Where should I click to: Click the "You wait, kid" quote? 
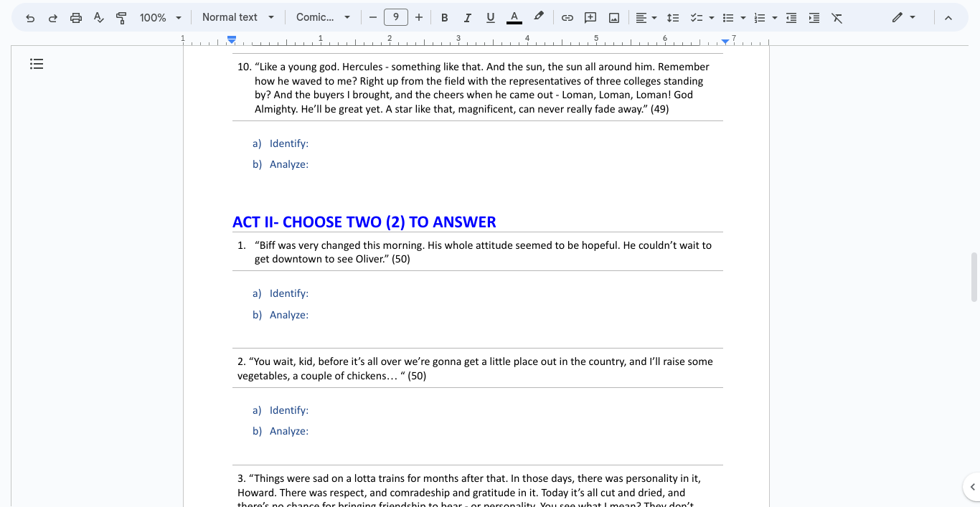click(475, 369)
